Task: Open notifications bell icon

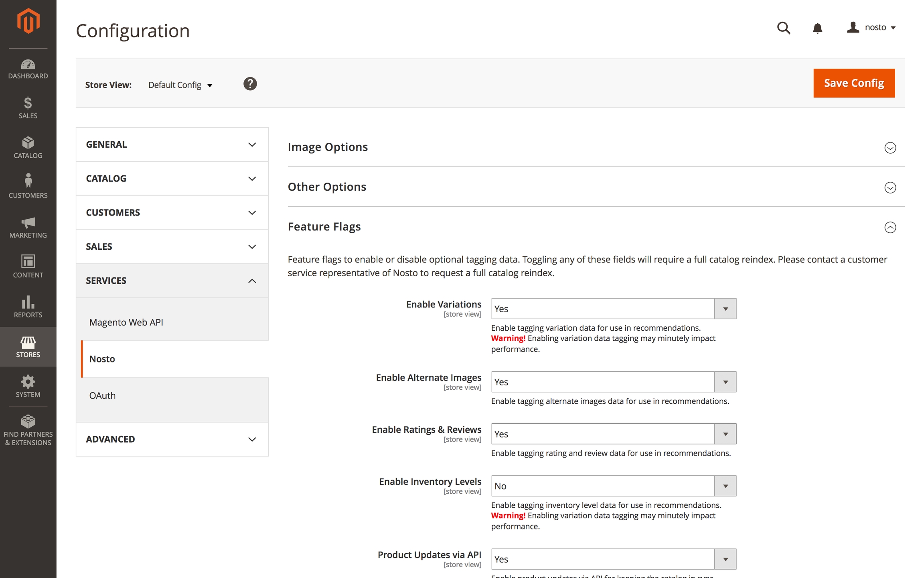Action: pos(817,28)
